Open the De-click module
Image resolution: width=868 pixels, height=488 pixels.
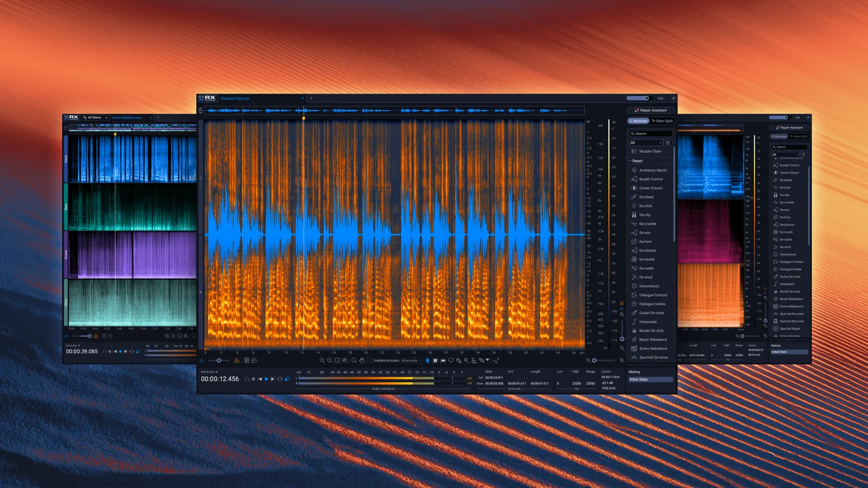(x=642, y=206)
